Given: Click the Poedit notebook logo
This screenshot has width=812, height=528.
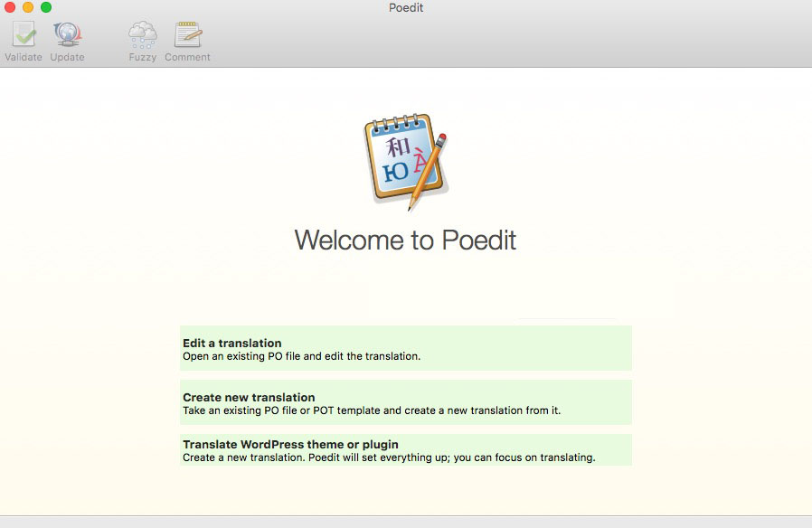Looking at the screenshot, I should [x=406, y=162].
